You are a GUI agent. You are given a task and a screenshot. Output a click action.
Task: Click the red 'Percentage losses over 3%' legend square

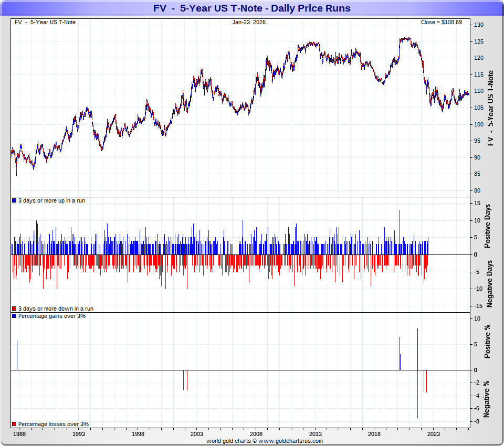click(x=14, y=424)
